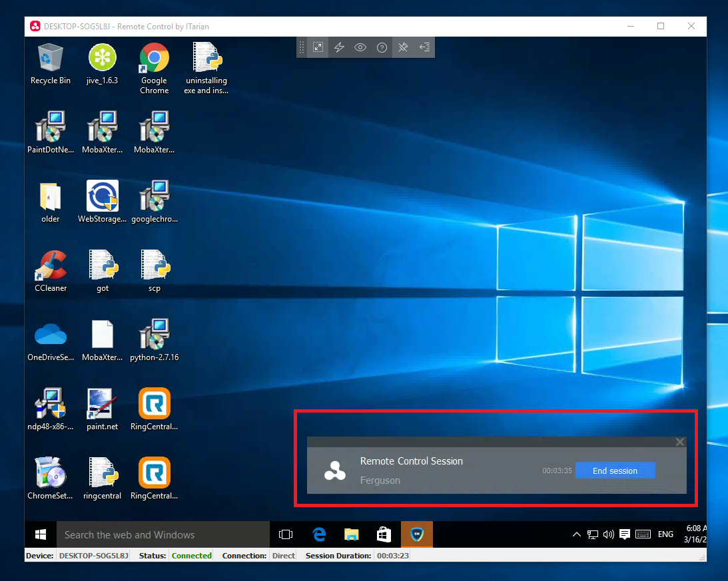Viewport: 728px width, 581px height.
Task: Select the python-2.7.16 installer icon
Action: (x=154, y=341)
